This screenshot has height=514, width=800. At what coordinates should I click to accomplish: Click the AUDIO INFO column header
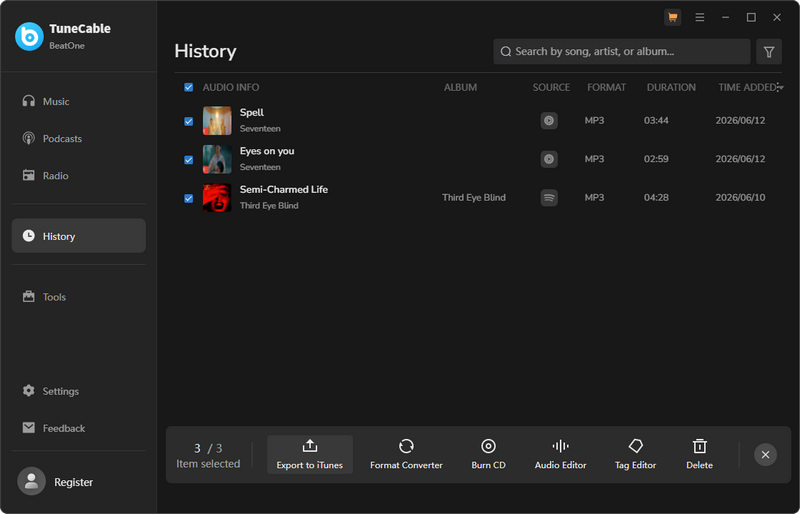[231, 87]
